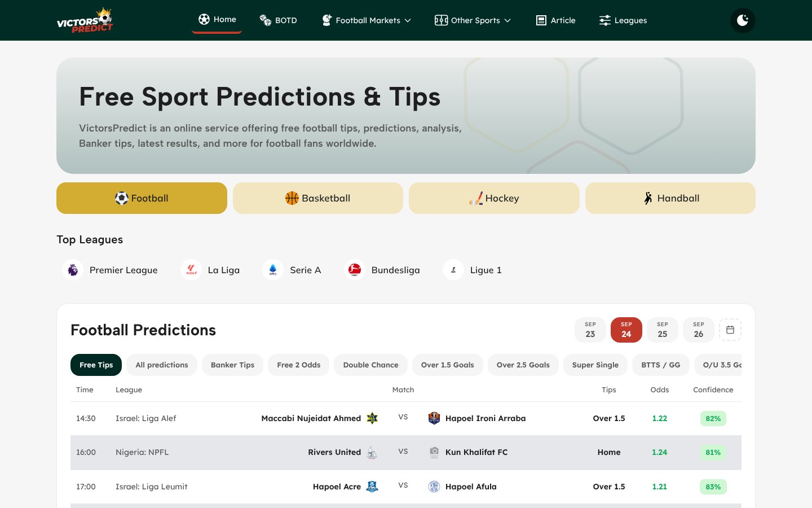The image size is (812, 508).
Task: Select the Super Single filter
Action: pos(595,365)
